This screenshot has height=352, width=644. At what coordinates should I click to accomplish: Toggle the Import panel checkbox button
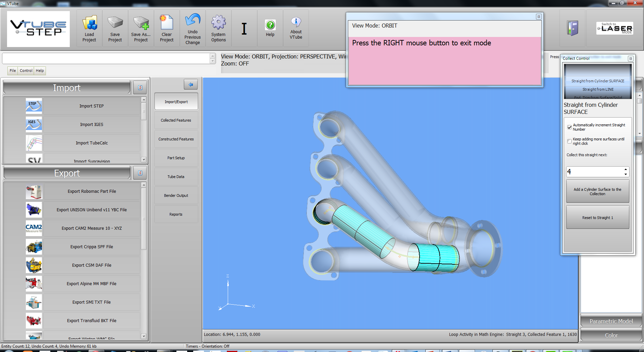(140, 88)
